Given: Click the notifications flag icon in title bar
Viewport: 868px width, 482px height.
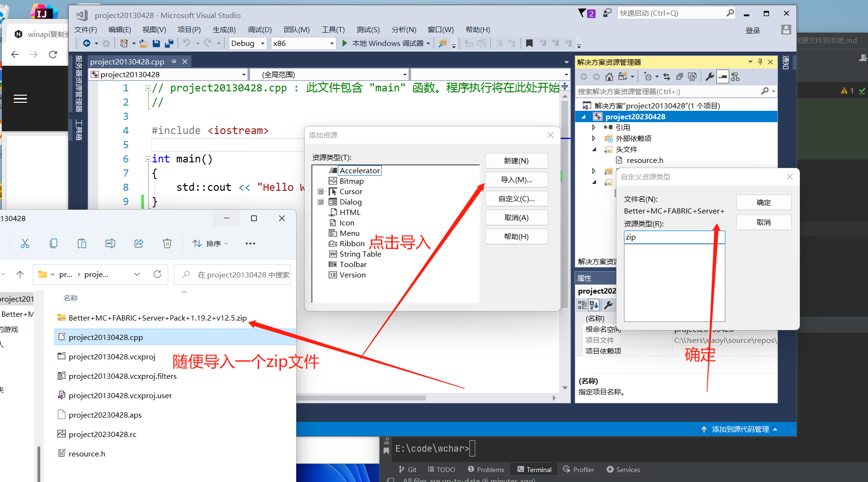Looking at the screenshot, I should coord(582,13).
